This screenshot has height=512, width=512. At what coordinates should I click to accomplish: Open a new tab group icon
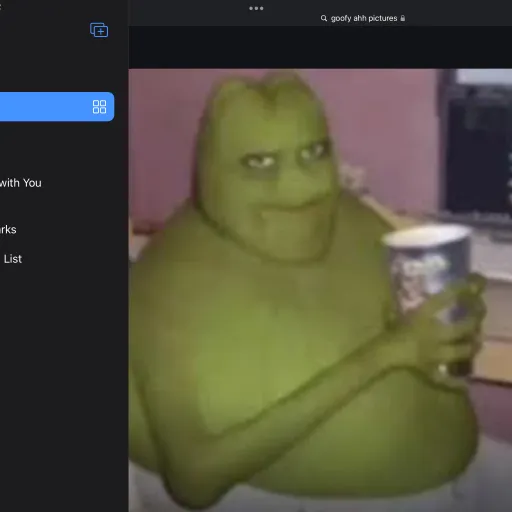click(x=99, y=30)
